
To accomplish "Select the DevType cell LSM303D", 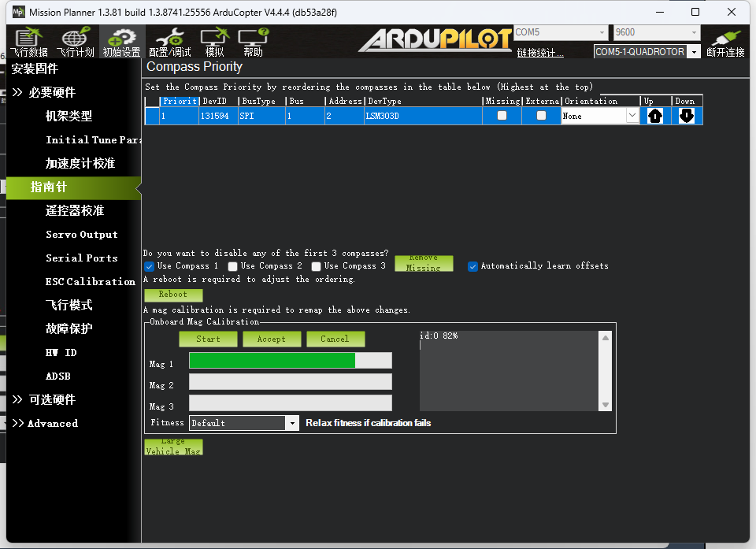I will 423,116.
